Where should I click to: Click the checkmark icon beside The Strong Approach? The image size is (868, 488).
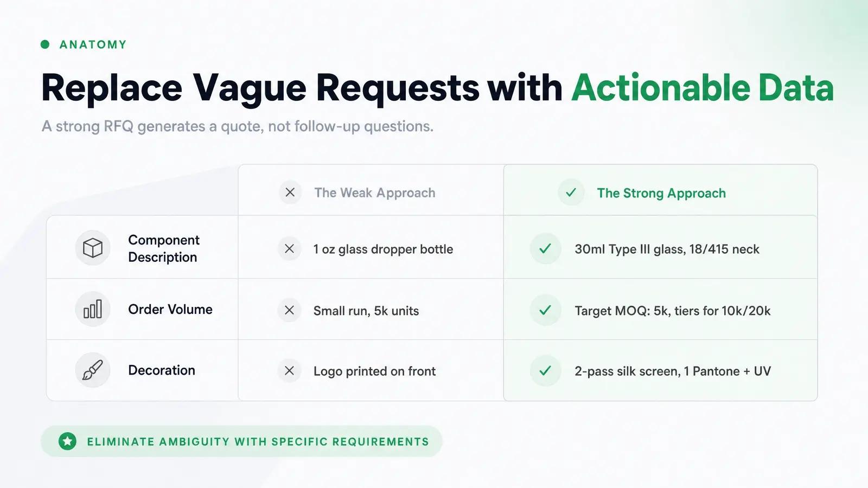click(571, 192)
